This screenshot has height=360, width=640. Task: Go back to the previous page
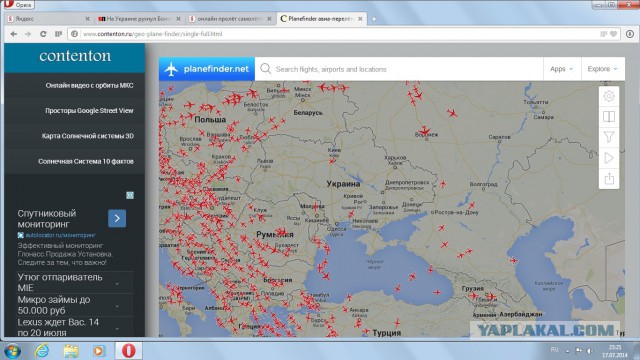[x=14, y=34]
